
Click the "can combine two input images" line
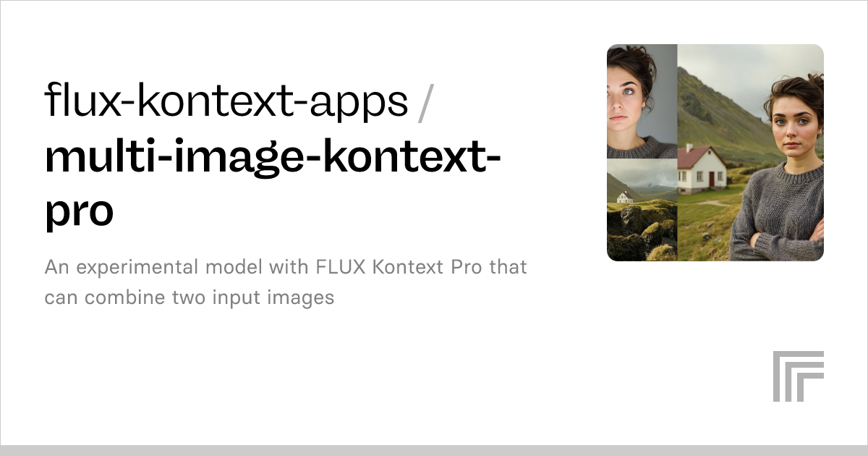[190, 297]
